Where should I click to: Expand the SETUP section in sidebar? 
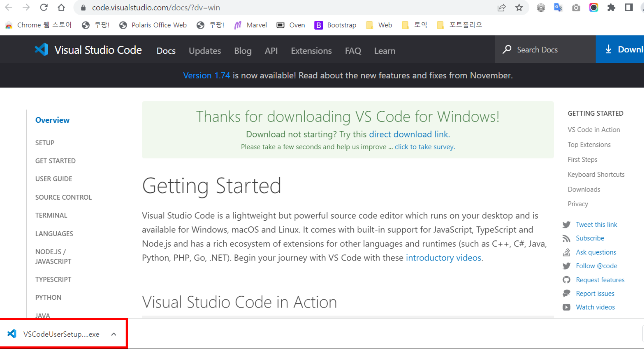pos(45,143)
